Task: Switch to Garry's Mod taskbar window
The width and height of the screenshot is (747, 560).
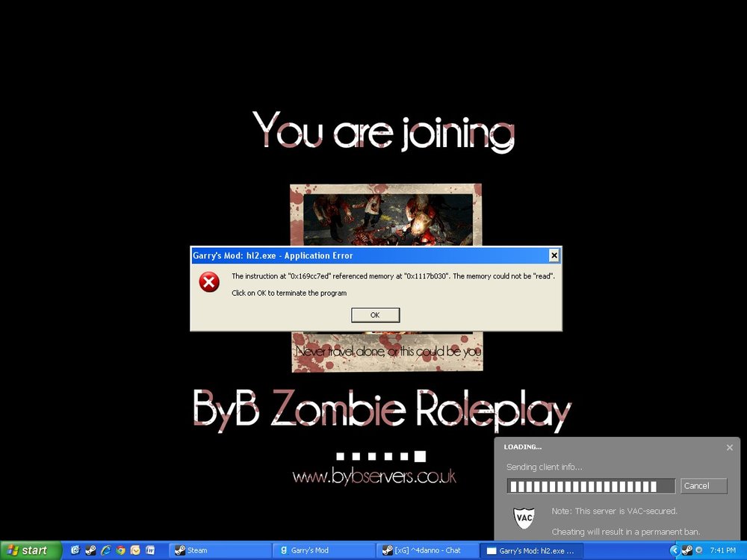Action: 324,550
